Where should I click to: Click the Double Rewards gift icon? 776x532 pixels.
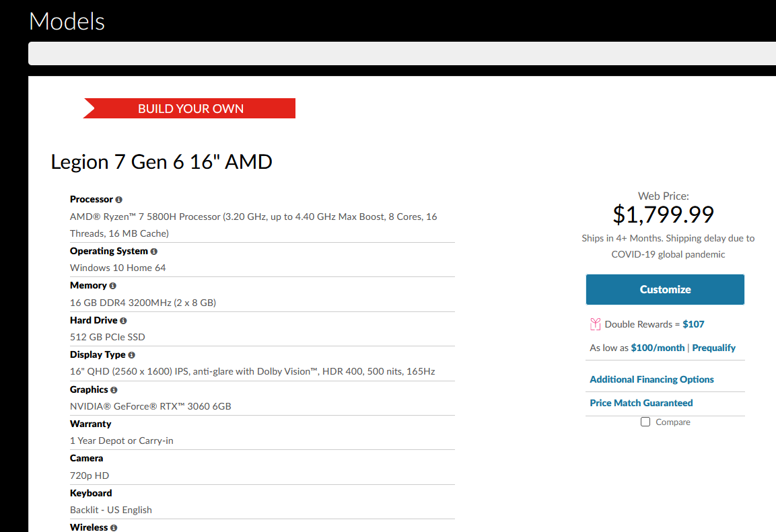click(x=595, y=324)
